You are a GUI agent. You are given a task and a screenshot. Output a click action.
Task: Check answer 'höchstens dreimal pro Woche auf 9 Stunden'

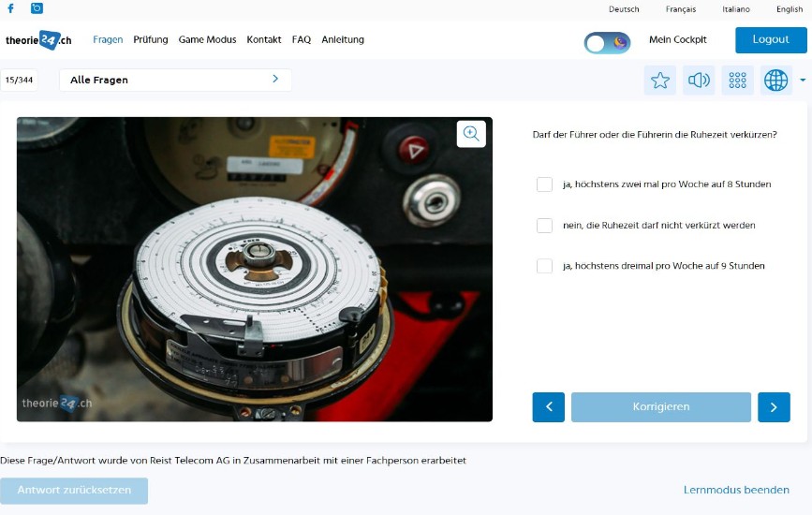tap(544, 266)
